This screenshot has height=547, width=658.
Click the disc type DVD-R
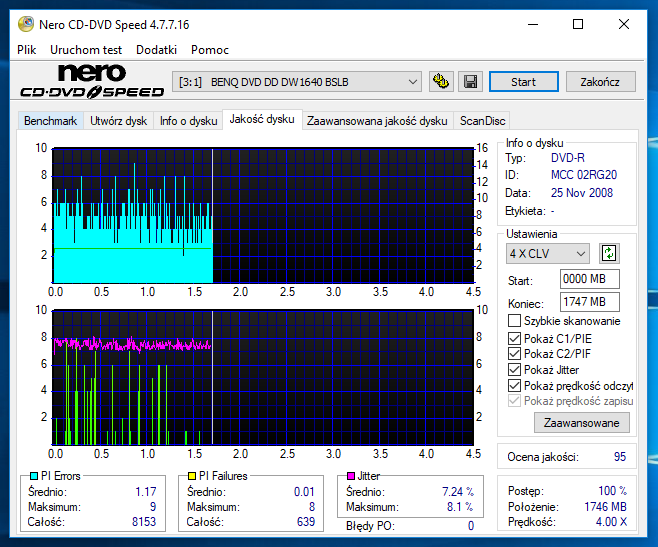point(567,158)
